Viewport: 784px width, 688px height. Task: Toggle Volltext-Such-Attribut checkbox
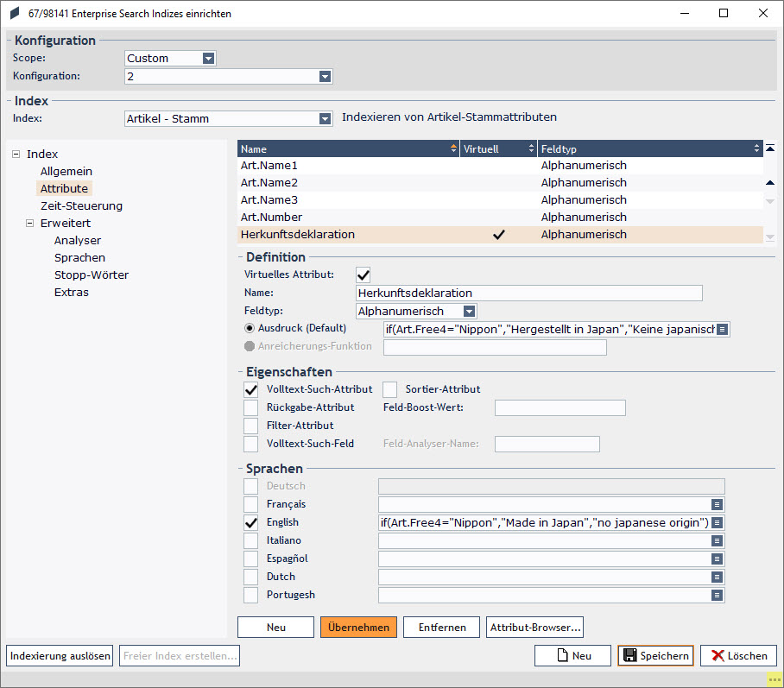coord(251,389)
